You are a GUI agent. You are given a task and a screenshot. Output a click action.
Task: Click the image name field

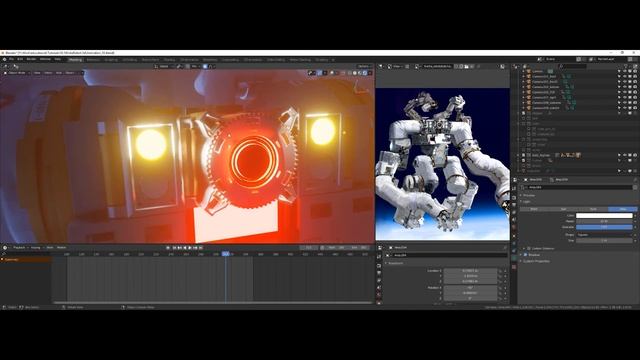(437, 66)
